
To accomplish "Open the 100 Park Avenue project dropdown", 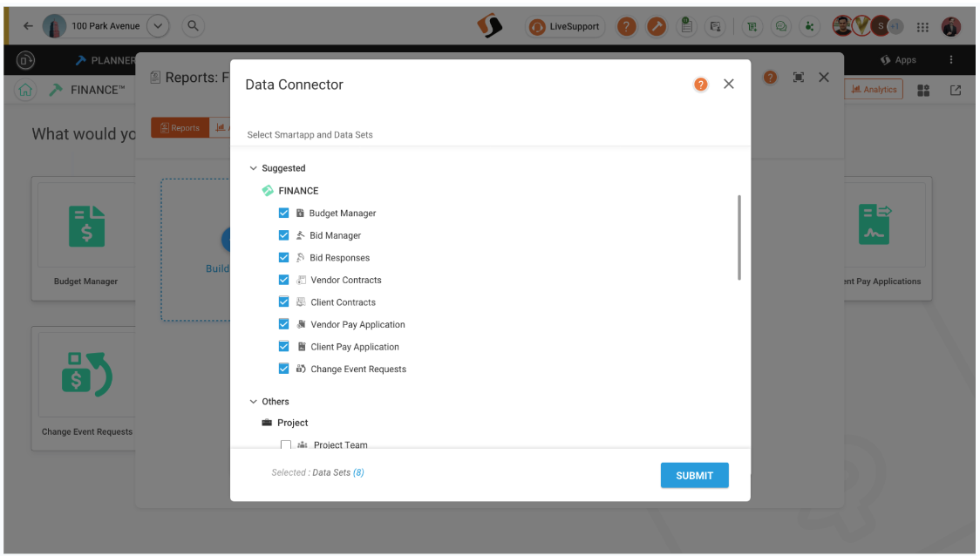I will point(158,25).
